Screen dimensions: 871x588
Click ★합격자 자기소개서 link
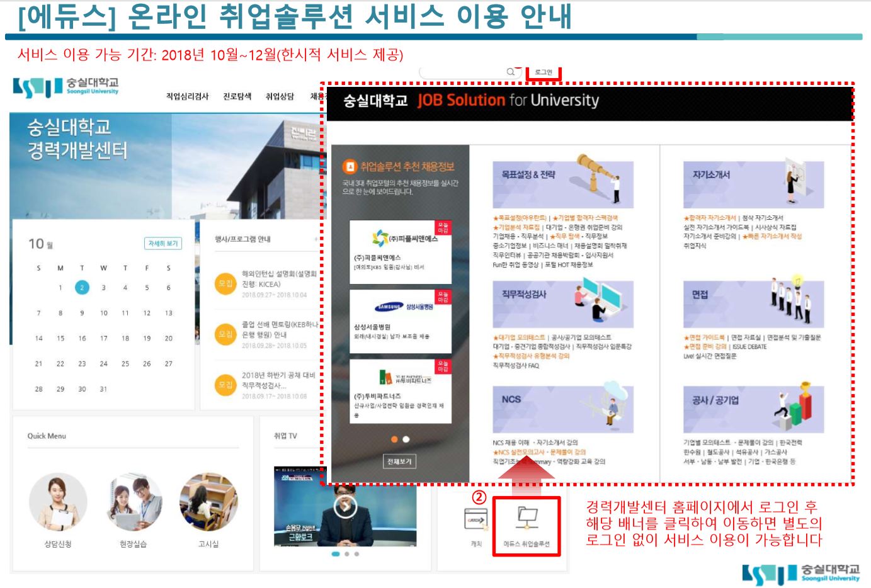coord(710,218)
